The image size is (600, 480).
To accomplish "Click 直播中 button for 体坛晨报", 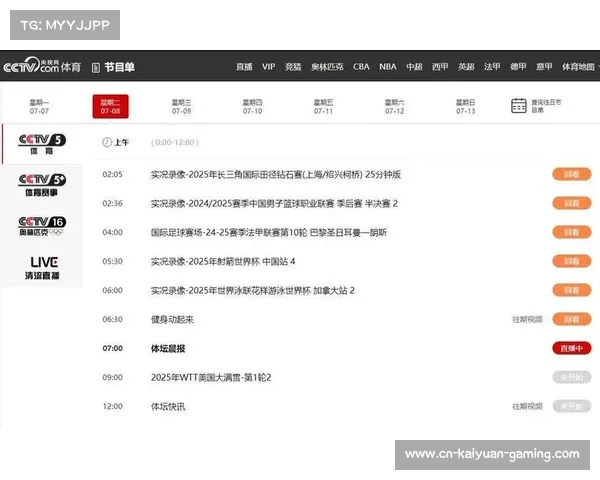I will point(572,348).
